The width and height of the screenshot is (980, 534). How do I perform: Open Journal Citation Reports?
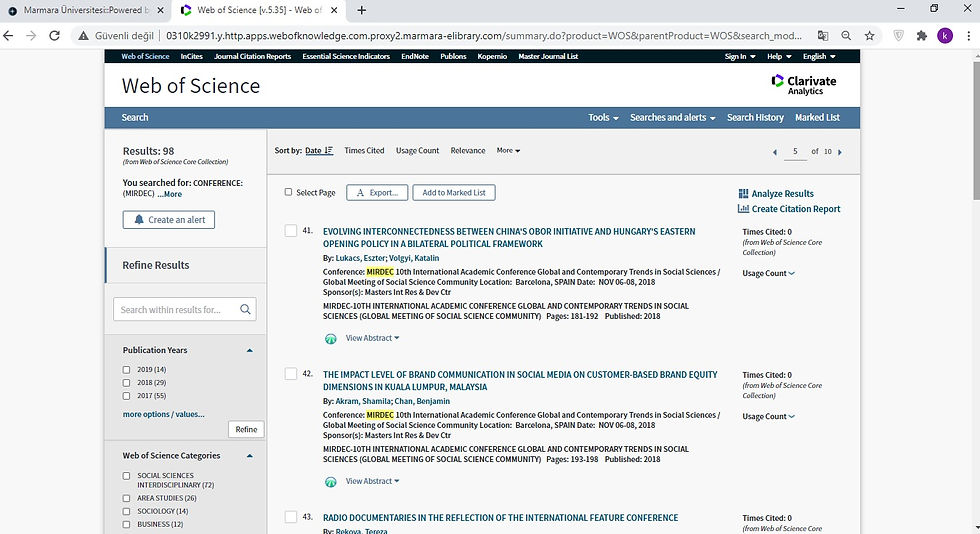(252, 56)
